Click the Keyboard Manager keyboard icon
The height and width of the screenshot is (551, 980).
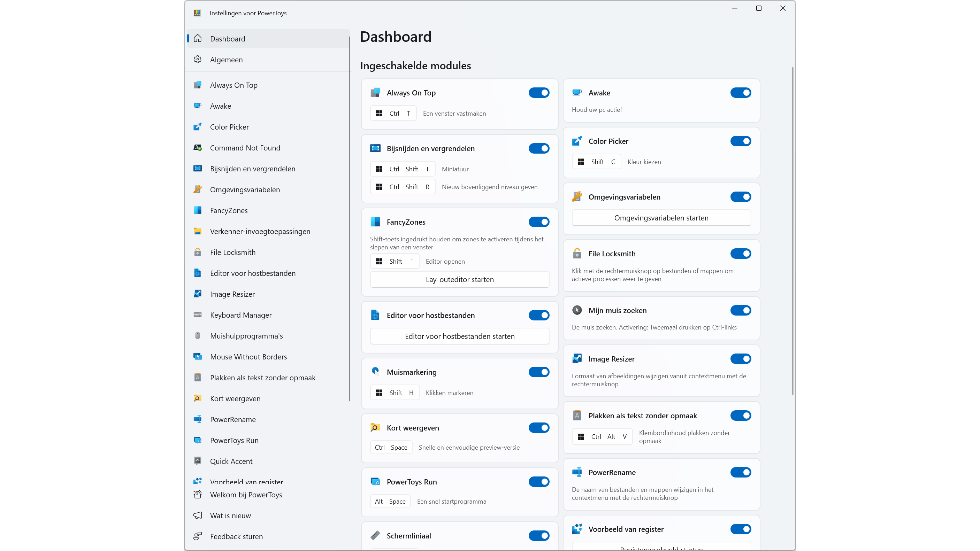pos(198,315)
